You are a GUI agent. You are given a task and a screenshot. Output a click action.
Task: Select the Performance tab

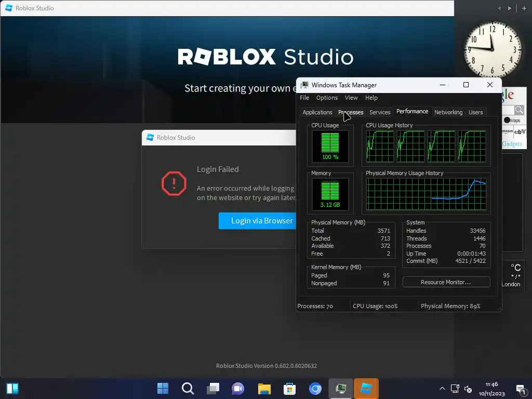(x=412, y=111)
